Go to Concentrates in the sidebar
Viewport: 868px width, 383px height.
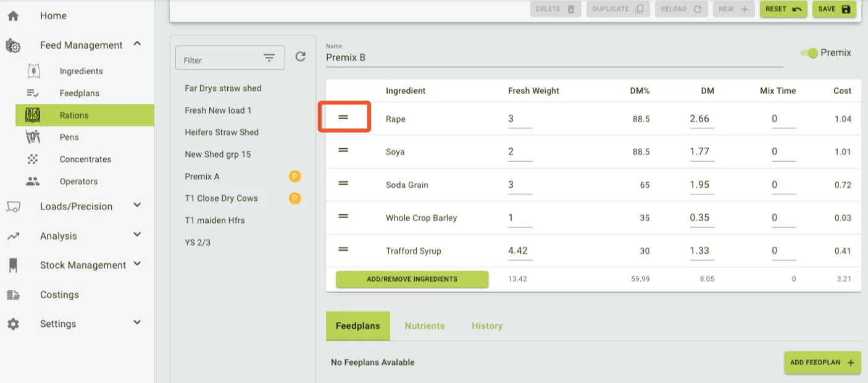pyautogui.click(x=85, y=159)
